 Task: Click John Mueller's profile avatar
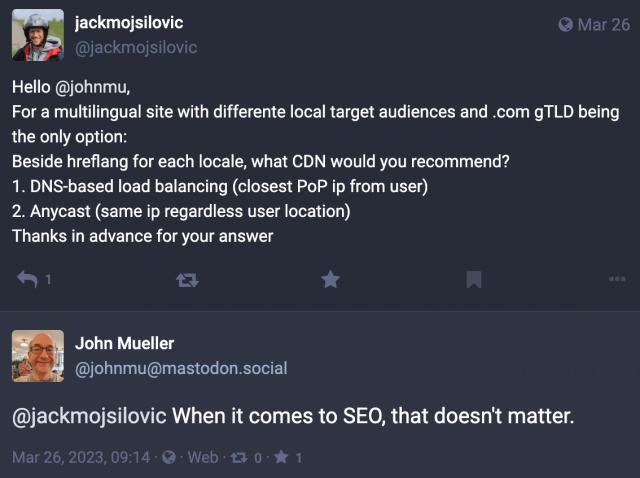point(37,355)
